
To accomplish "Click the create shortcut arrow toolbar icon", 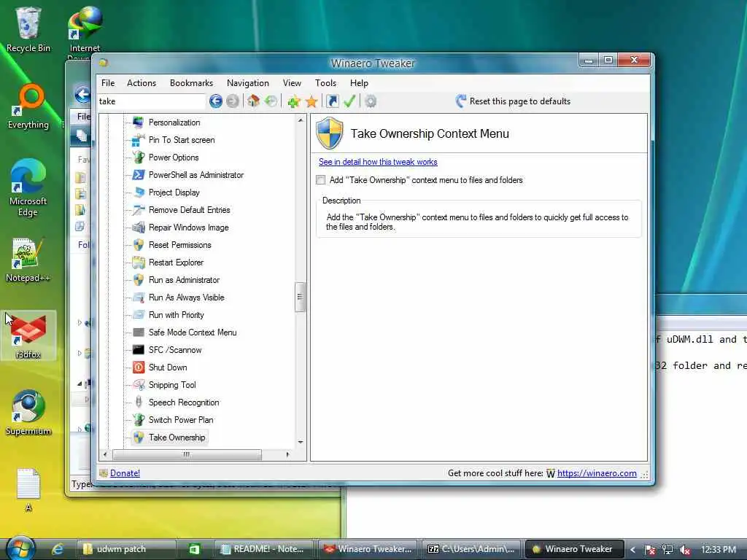I will [x=333, y=101].
